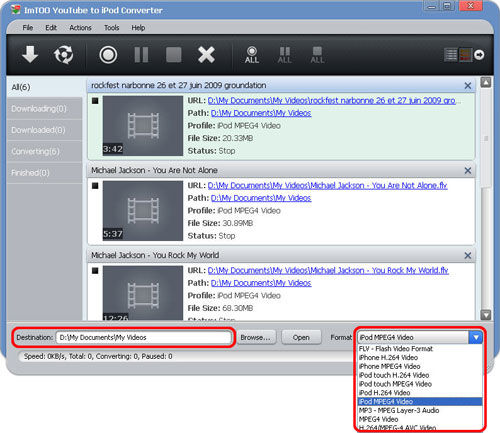The width and height of the screenshot is (500, 433).
Task: Open Path link under You Rock My World
Action: coord(261,283)
